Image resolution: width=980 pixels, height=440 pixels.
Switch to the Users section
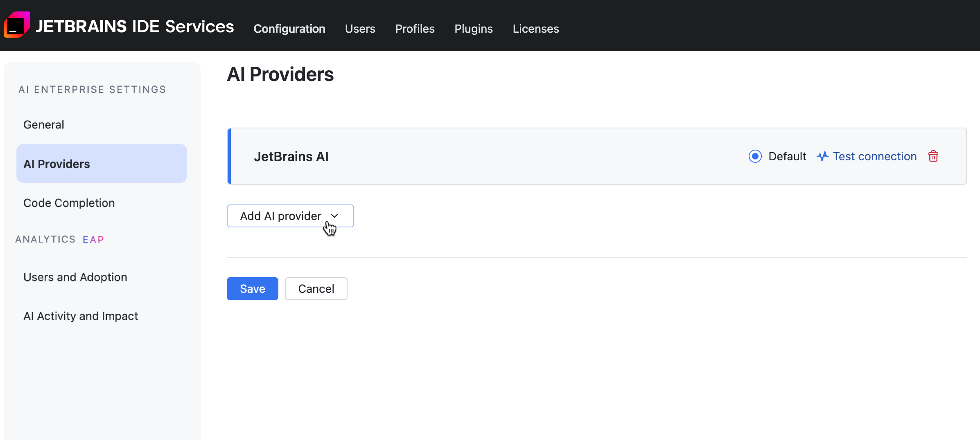click(x=360, y=29)
